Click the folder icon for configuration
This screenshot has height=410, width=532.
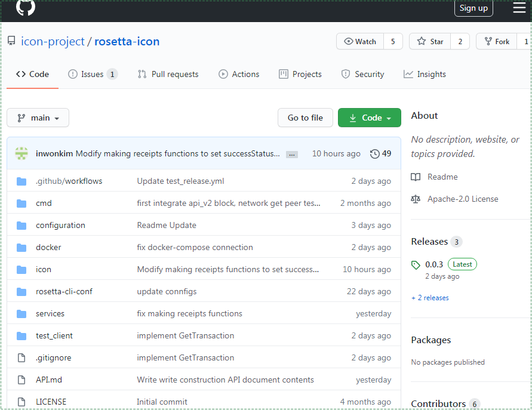tap(21, 226)
